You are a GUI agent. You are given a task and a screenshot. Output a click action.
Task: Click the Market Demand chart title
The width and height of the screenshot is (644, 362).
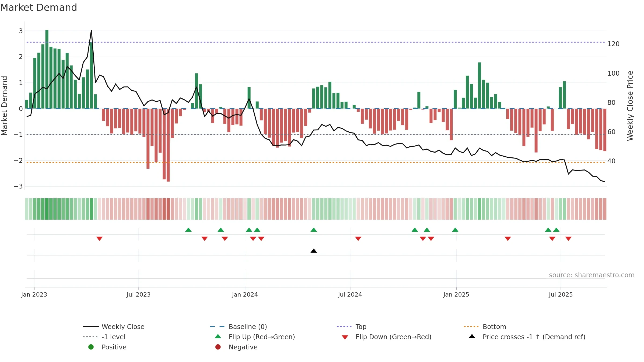tap(39, 8)
